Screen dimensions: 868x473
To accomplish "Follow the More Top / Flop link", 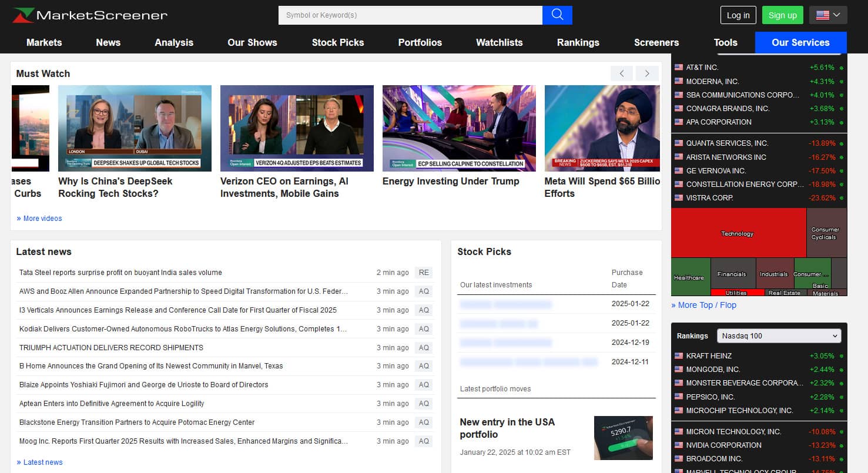I will coord(703,305).
